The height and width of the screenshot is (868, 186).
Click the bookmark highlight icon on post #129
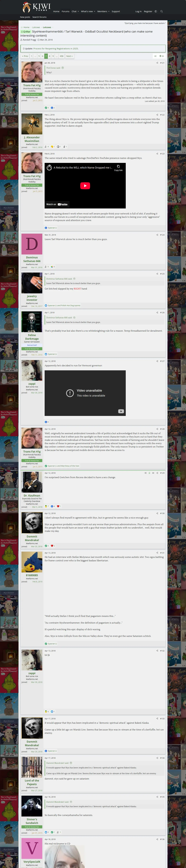coord(149,473)
